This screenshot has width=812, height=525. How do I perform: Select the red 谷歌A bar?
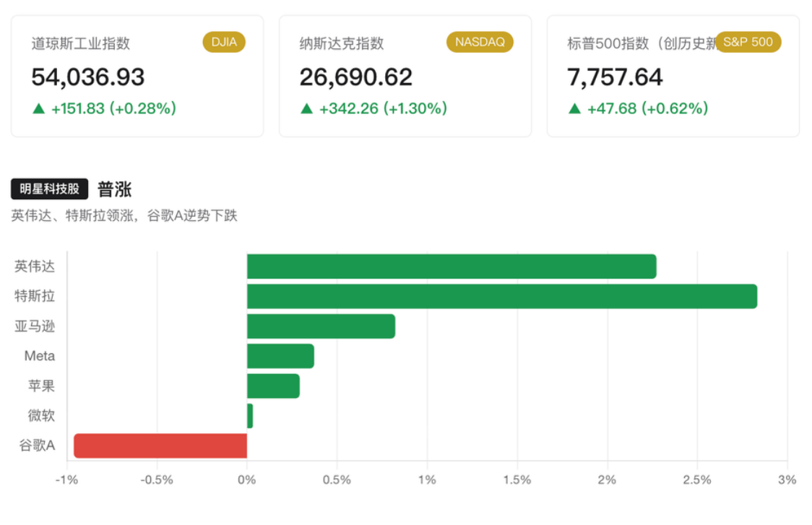160,446
